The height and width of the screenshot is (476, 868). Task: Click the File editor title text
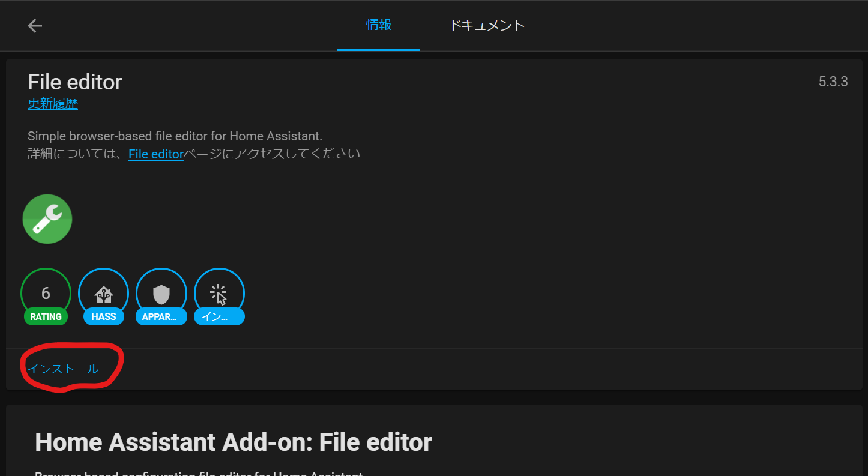tap(75, 82)
